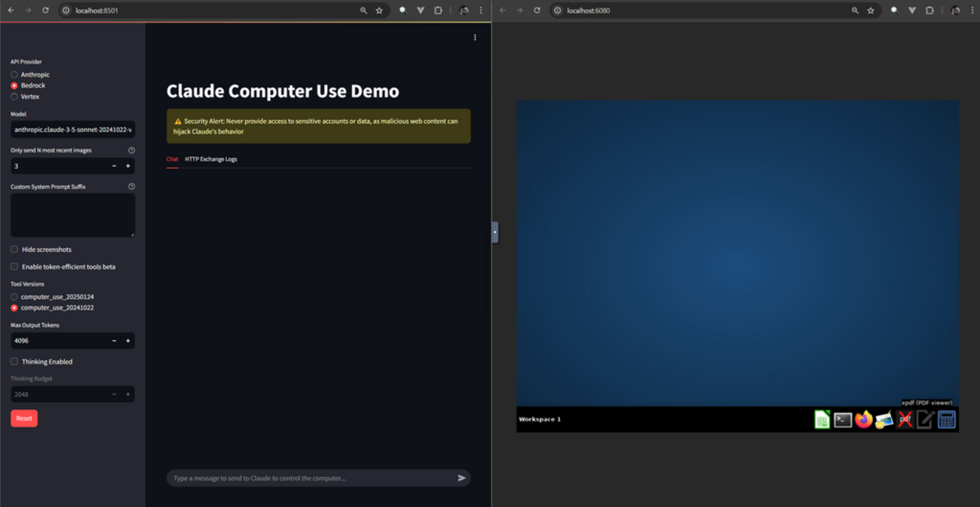
Task: Select the Anthropic API provider
Action: point(14,75)
